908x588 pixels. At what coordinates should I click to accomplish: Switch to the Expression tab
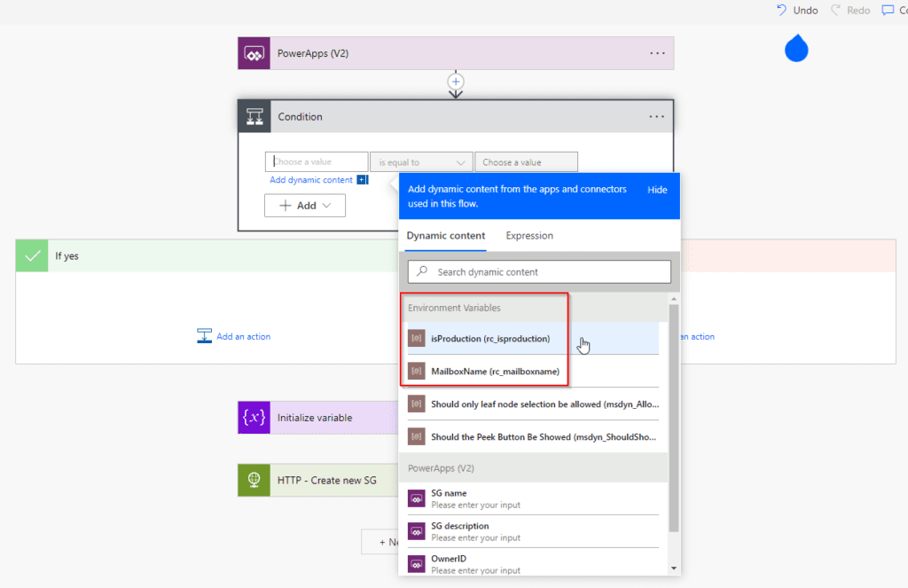(529, 236)
